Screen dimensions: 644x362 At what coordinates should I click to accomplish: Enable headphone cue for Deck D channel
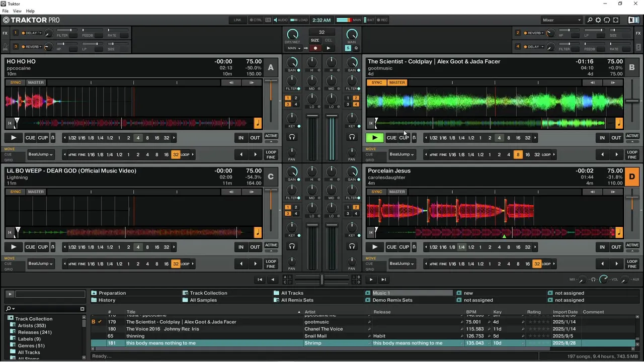pyautogui.click(x=352, y=246)
